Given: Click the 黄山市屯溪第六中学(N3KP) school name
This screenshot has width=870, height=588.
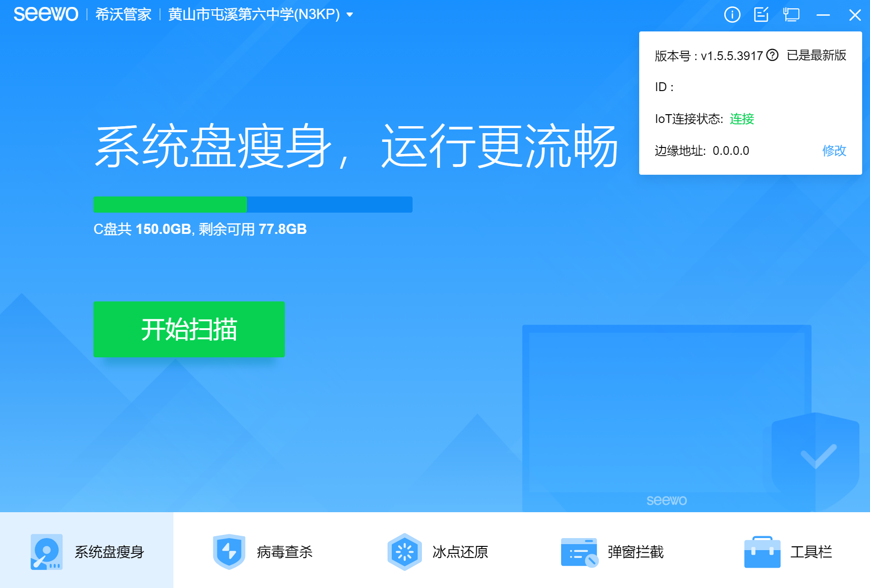Looking at the screenshot, I should (x=254, y=15).
